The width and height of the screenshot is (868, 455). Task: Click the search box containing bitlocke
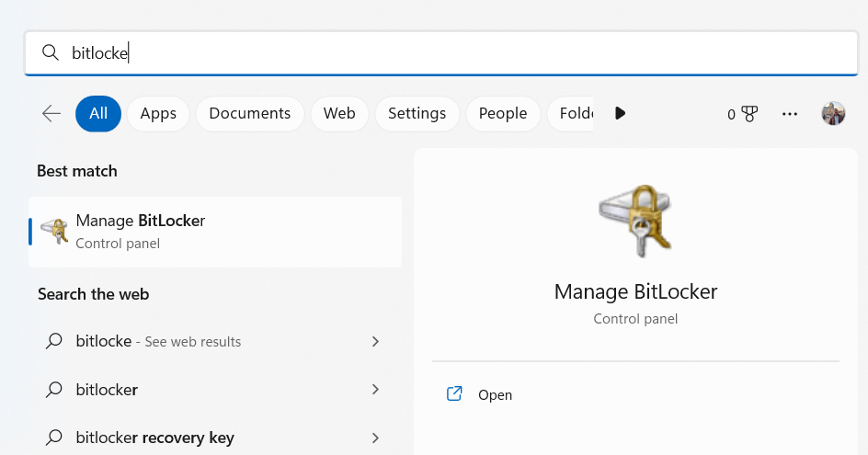tap(441, 53)
